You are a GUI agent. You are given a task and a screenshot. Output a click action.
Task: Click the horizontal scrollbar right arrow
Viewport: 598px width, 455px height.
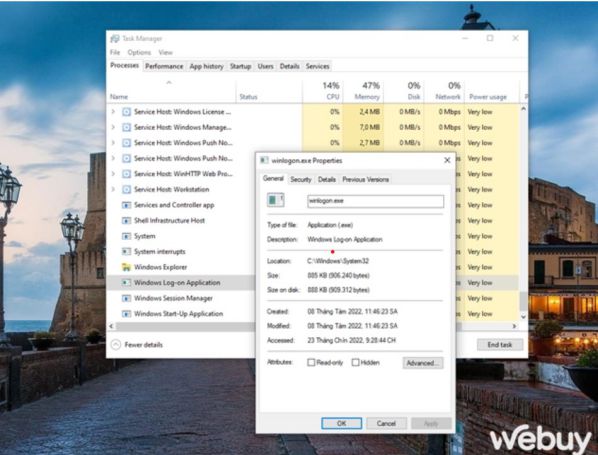(x=514, y=326)
